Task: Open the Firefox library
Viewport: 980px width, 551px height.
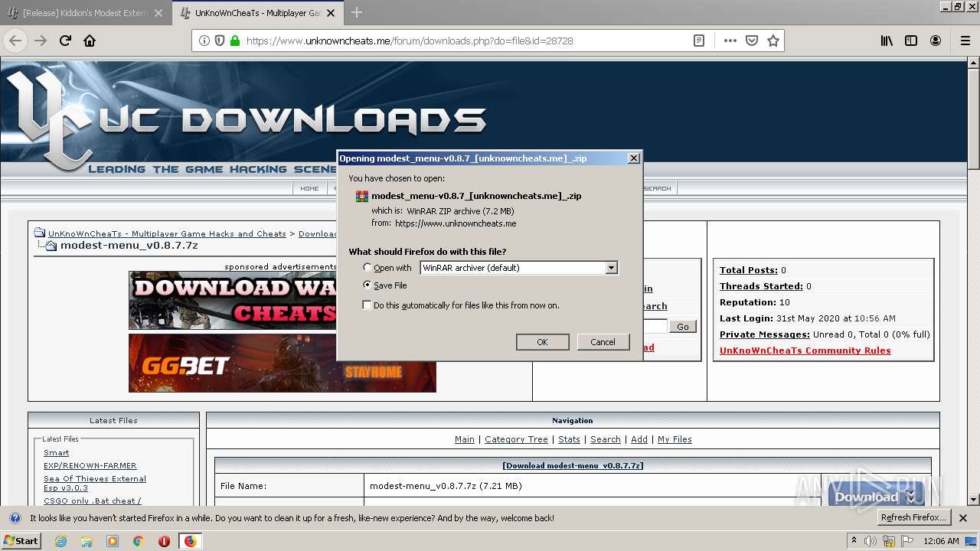Action: pyautogui.click(x=887, y=41)
